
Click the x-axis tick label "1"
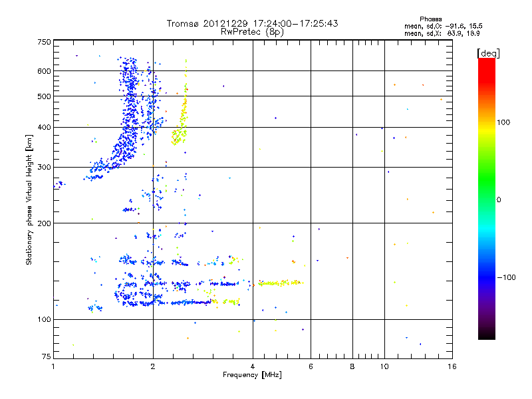point(53,366)
